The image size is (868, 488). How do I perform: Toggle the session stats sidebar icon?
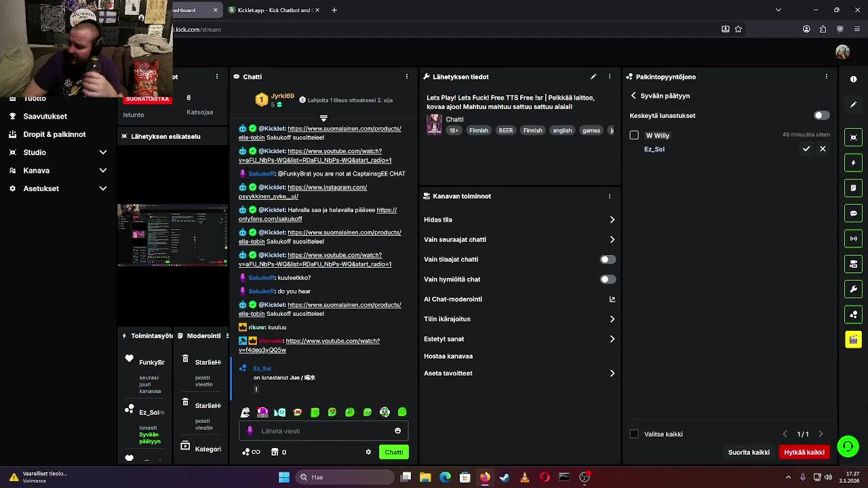(854, 264)
